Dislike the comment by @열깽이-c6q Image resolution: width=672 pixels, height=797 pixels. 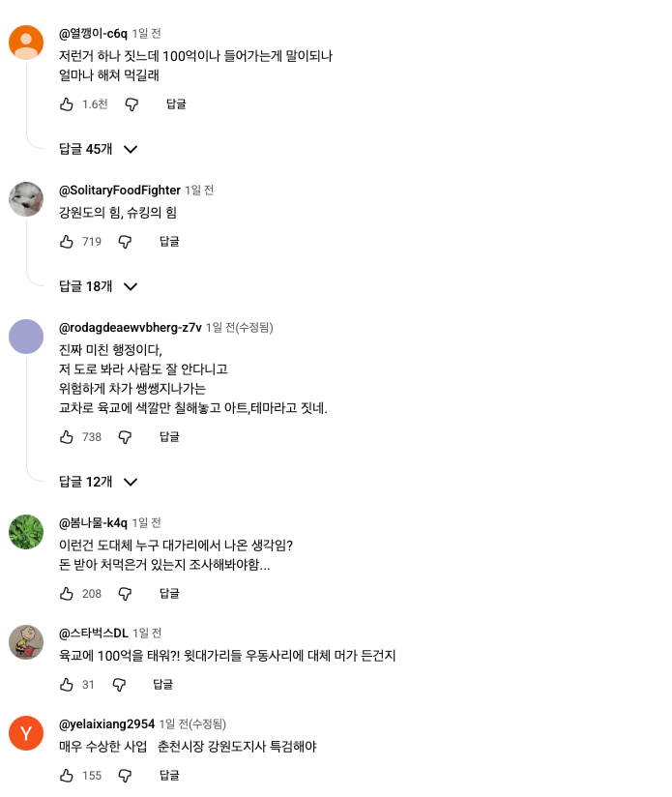tap(131, 103)
